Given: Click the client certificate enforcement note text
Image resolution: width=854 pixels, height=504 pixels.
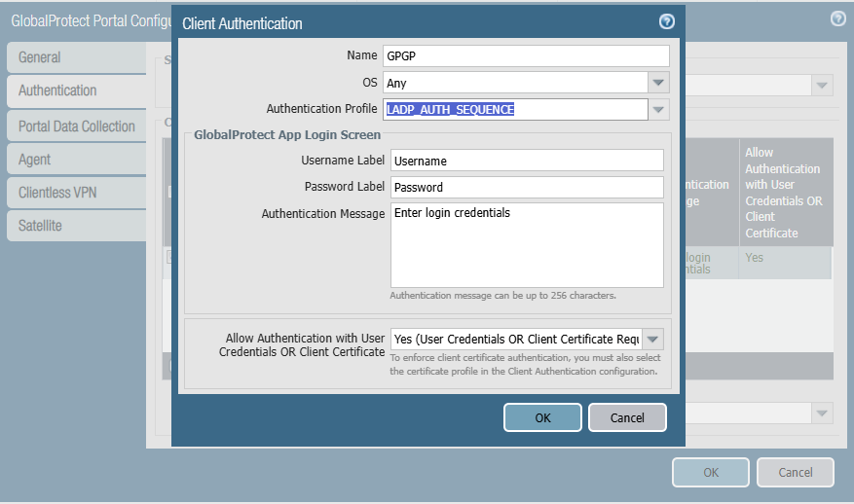Looking at the screenshot, I should click(x=525, y=365).
